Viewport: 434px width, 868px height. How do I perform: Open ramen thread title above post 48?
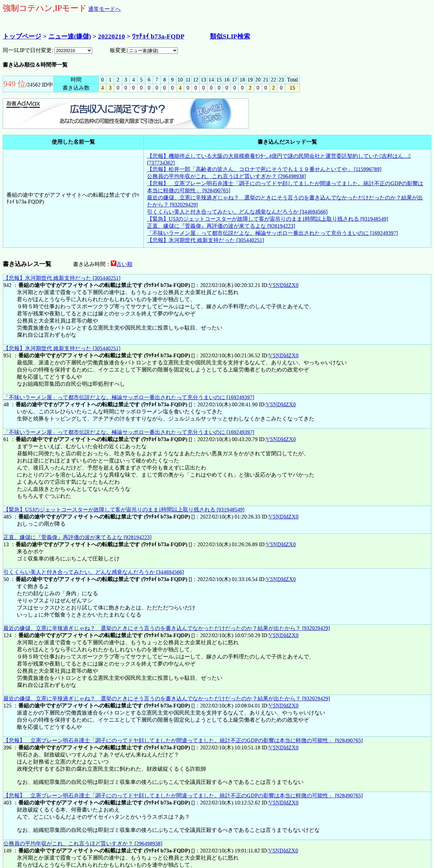(x=129, y=397)
